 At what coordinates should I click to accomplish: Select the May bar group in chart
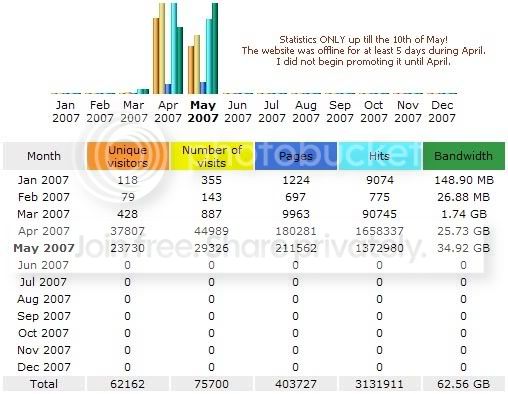[x=203, y=48]
